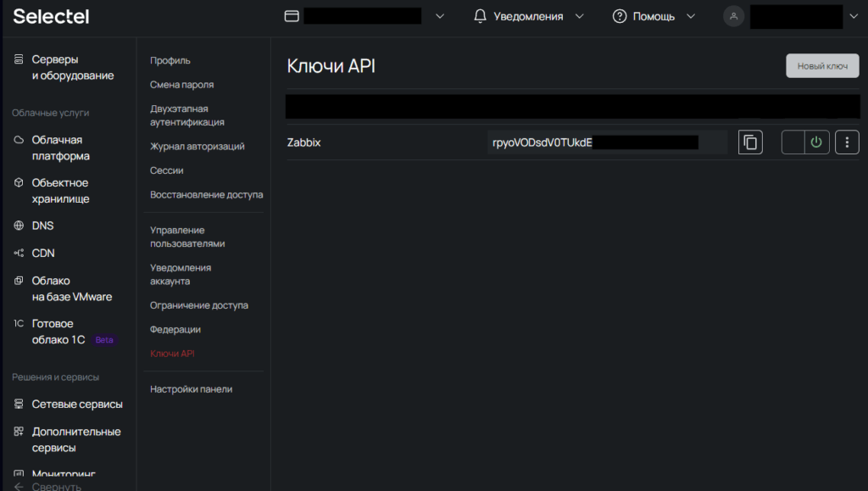Screen dimensions: 868x491
Task: Go to Федерации page
Action: [175, 329]
